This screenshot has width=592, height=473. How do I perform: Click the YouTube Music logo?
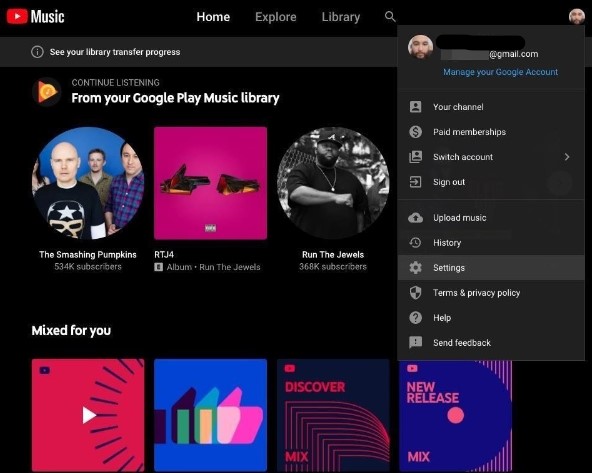click(x=35, y=17)
